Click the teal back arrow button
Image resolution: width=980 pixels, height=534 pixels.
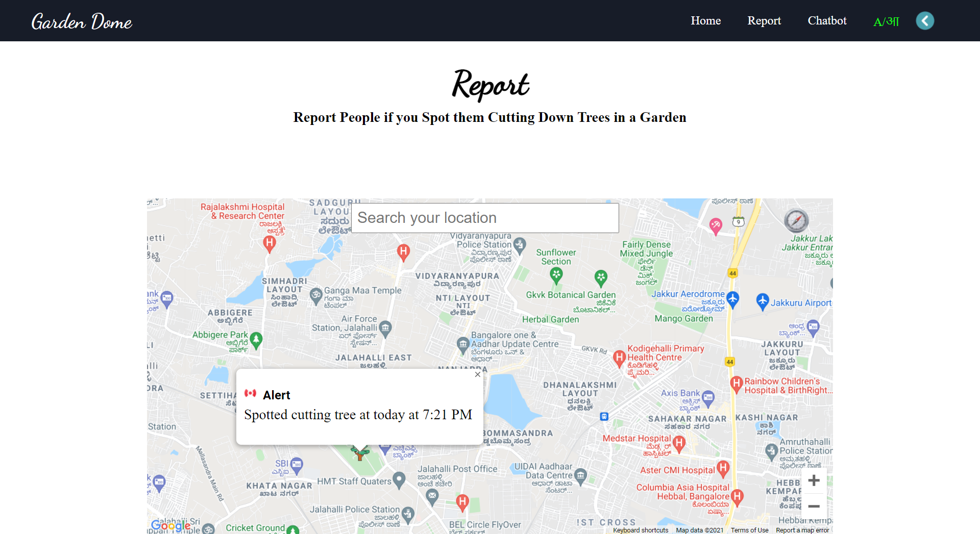pyautogui.click(x=925, y=21)
